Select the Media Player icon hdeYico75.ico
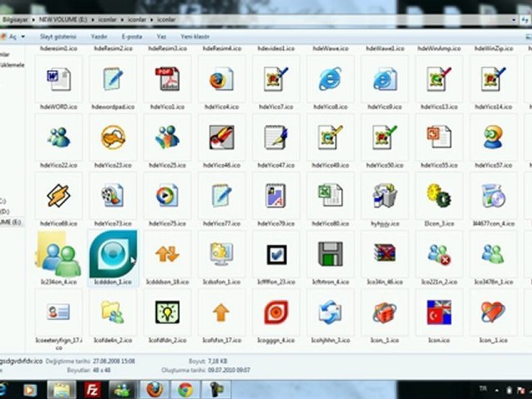This screenshot has width=532, height=399. (x=167, y=196)
